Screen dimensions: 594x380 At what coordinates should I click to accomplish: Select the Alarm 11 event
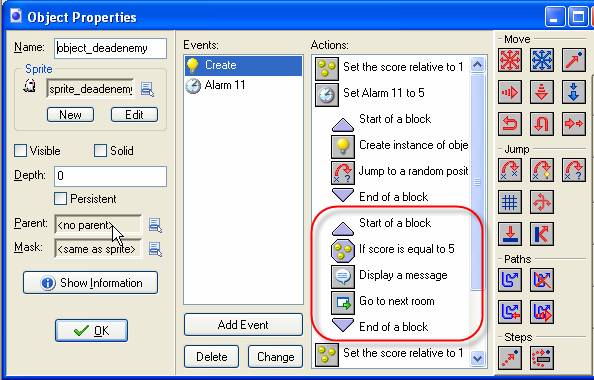(x=243, y=85)
